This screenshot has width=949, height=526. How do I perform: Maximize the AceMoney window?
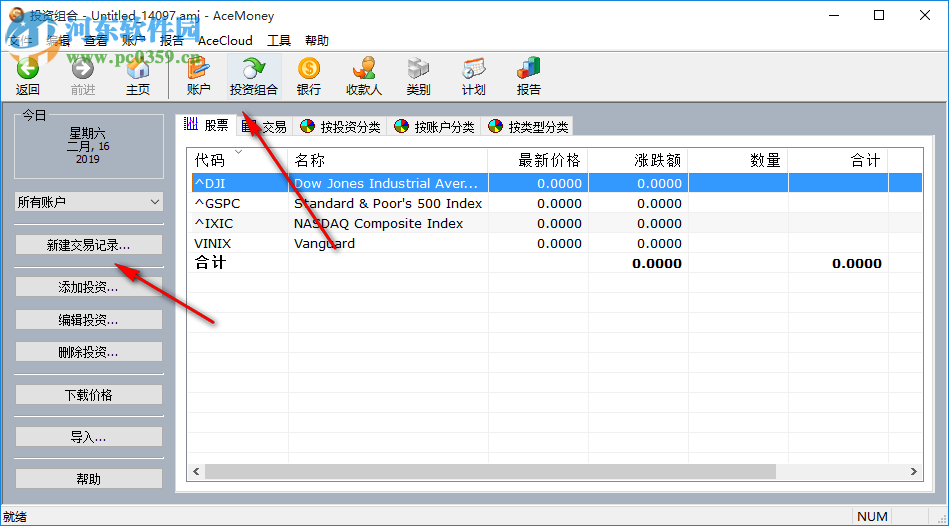tap(879, 16)
